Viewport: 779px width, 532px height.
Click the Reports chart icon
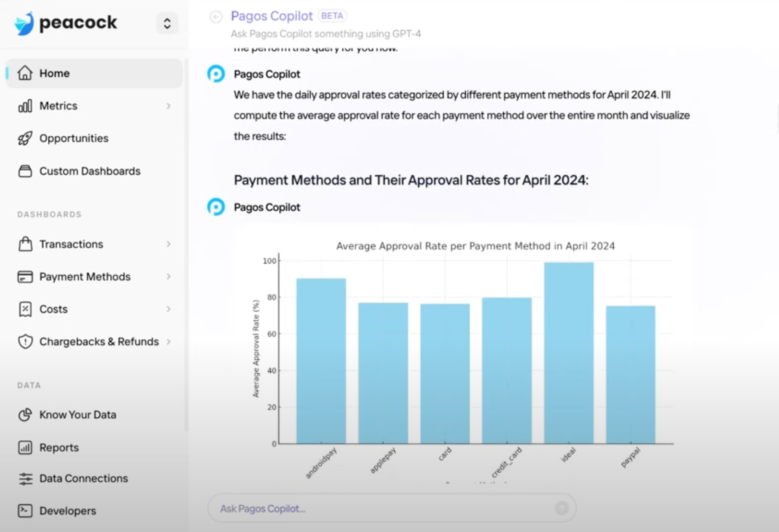25,448
